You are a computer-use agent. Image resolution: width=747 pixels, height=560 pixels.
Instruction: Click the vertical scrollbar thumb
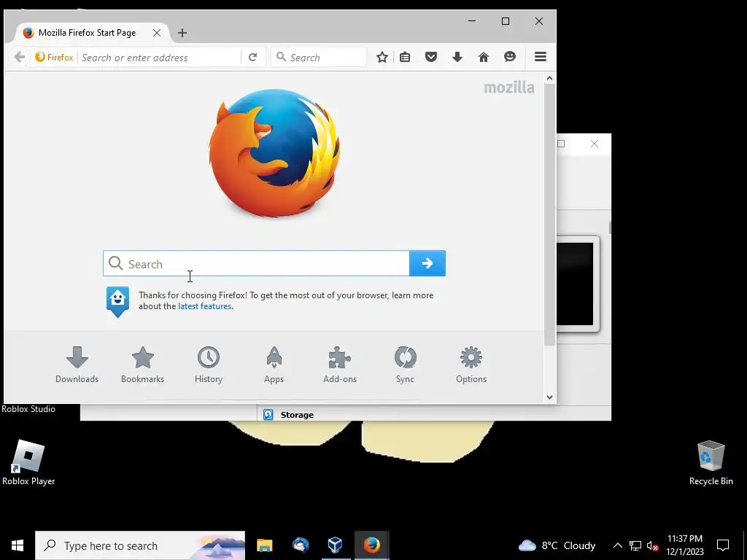(x=550, y=214)
